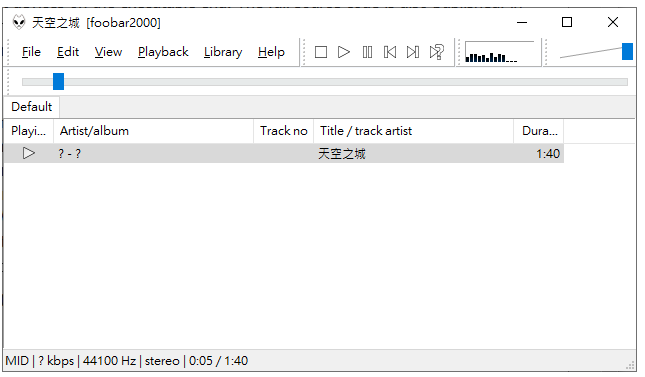Open the Playback menu
The image size is (645, 377).
163,52
